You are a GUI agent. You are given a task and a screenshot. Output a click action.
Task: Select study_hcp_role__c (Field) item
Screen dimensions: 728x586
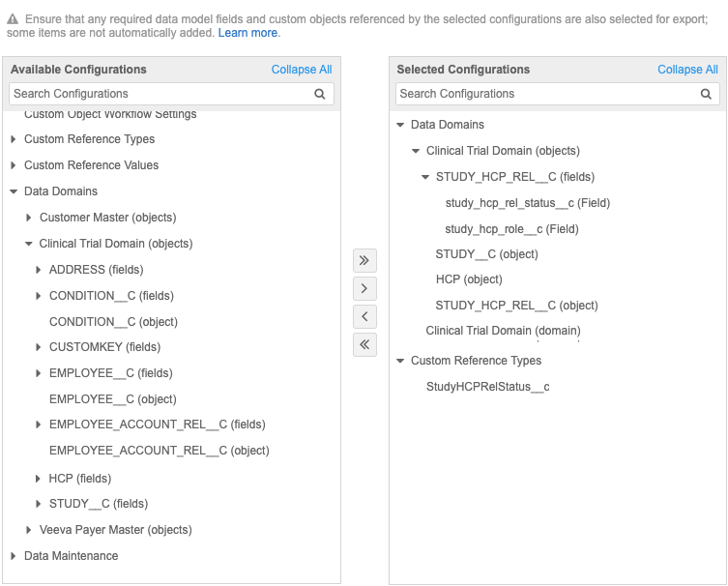point(511,229)
